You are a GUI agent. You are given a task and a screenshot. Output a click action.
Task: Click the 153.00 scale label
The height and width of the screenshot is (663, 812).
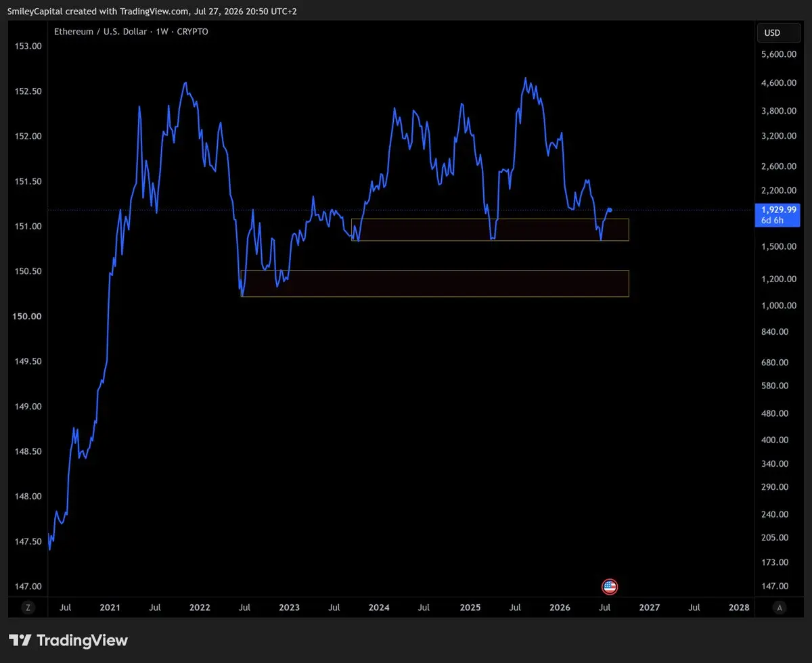point(28,46)
